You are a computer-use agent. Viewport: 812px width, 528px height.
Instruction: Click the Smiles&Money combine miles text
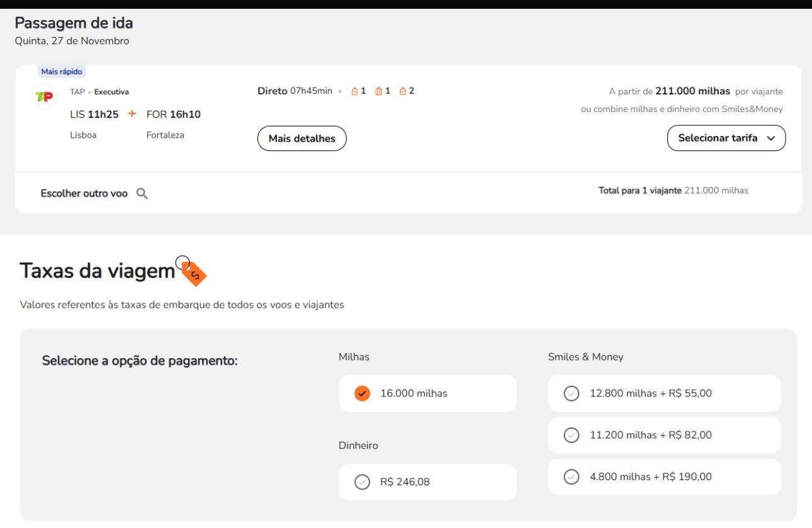682,110
